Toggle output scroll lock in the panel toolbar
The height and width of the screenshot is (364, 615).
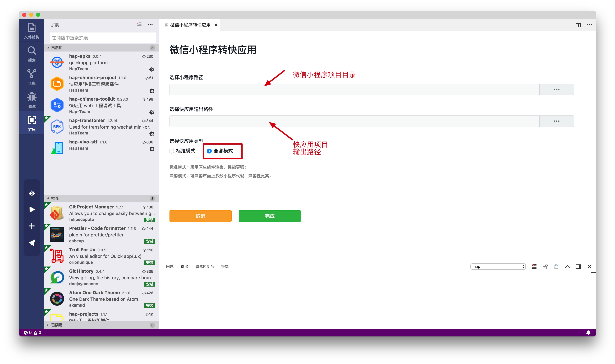point(545,266)
